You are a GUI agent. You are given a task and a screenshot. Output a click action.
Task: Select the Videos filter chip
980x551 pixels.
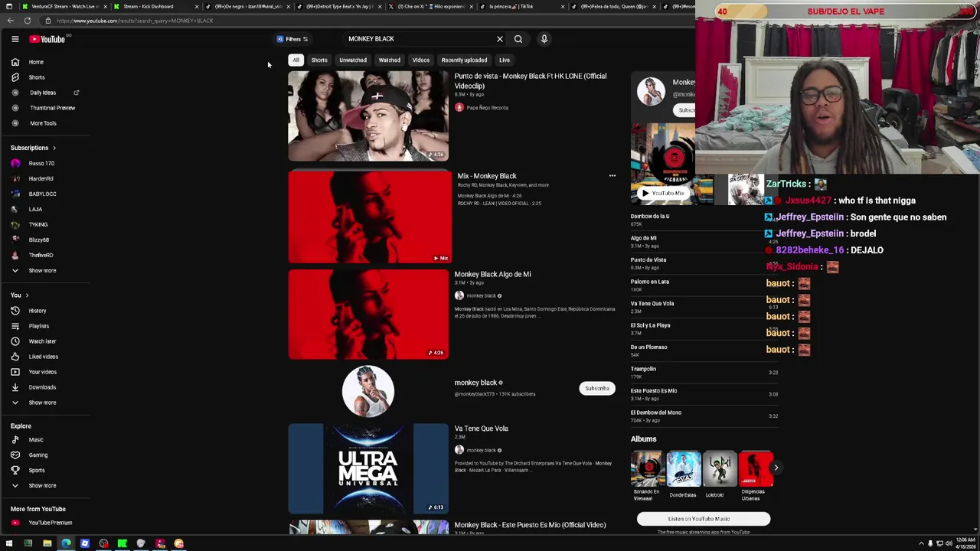(x=421, y=60)
